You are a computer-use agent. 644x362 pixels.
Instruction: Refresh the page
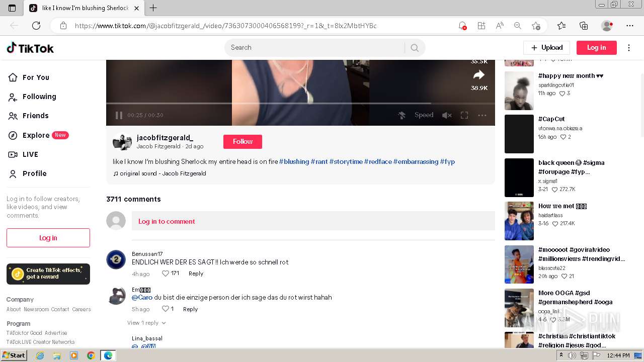[36, 26]
